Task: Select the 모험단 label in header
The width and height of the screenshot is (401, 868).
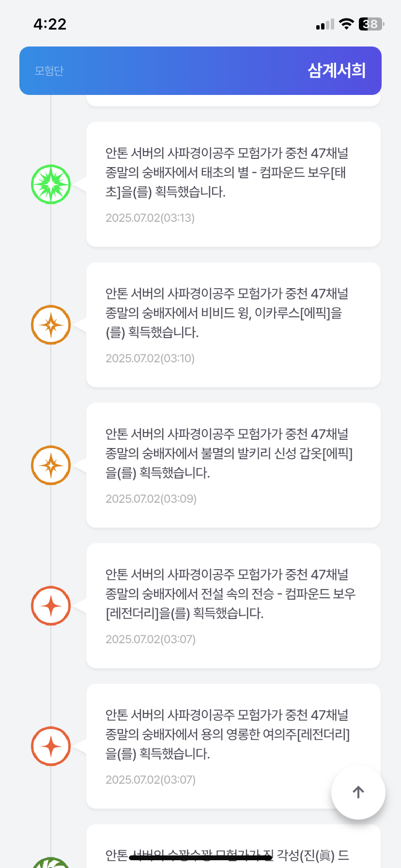Action: (x=49, y=71)
